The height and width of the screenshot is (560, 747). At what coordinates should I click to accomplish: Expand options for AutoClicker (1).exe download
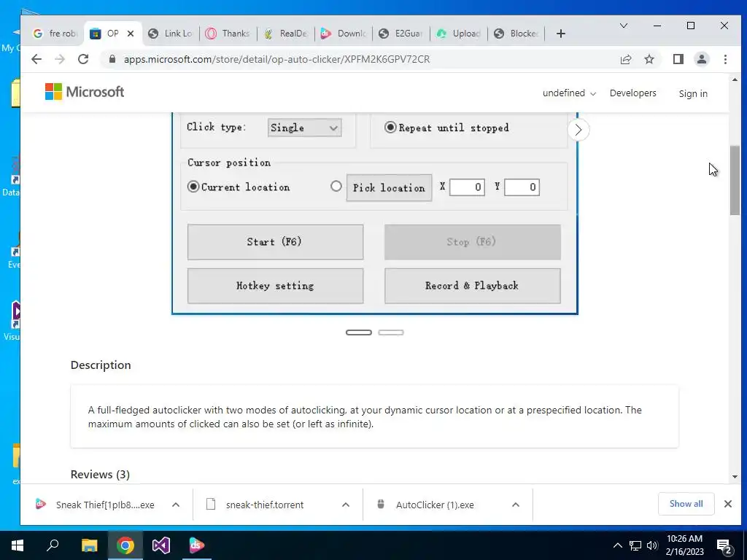(516, 505)
